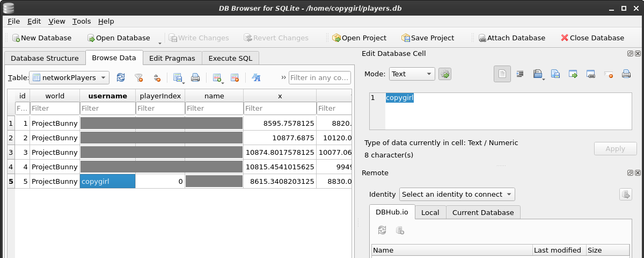Screen dimensions: 644x258
Task: Sort by the world column header
Action: (x=55, y=96)
